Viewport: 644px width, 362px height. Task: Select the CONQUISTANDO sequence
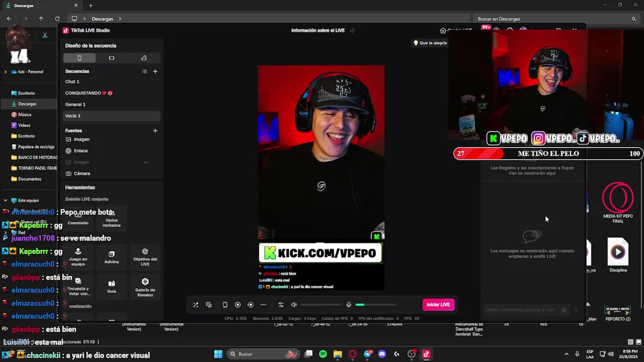click(112, 93)
